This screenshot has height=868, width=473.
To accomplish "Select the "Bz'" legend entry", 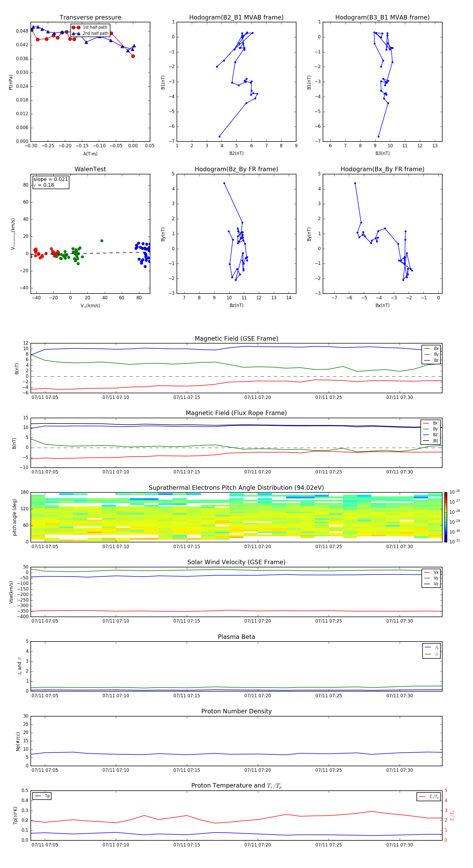I will click(431, 435).
